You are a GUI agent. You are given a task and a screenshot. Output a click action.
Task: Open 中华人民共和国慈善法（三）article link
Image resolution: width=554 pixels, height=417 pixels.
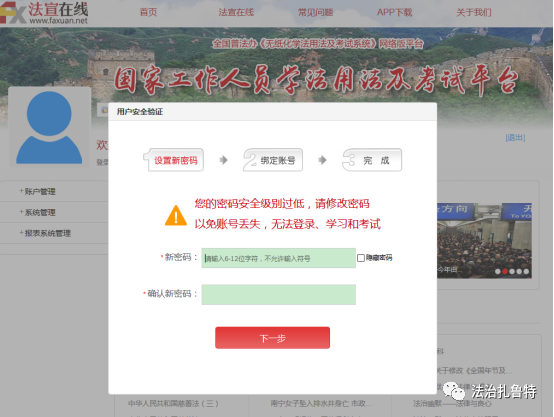coord(173,403)
